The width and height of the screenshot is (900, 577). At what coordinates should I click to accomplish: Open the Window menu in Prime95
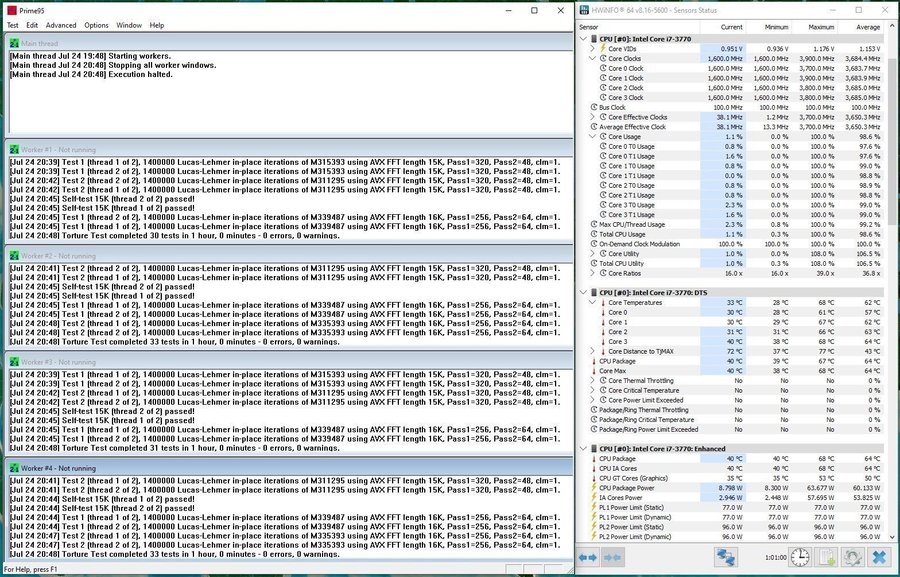click(x=129, y=25)
